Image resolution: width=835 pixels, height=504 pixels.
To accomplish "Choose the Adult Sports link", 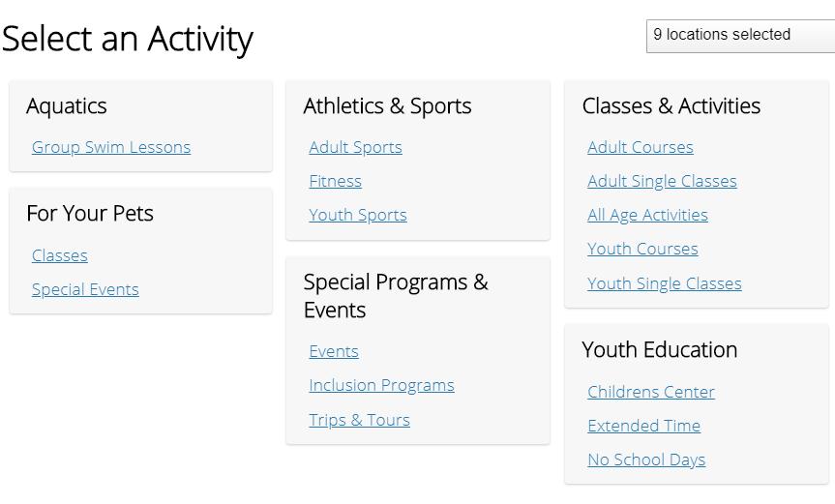I will 356,147.
